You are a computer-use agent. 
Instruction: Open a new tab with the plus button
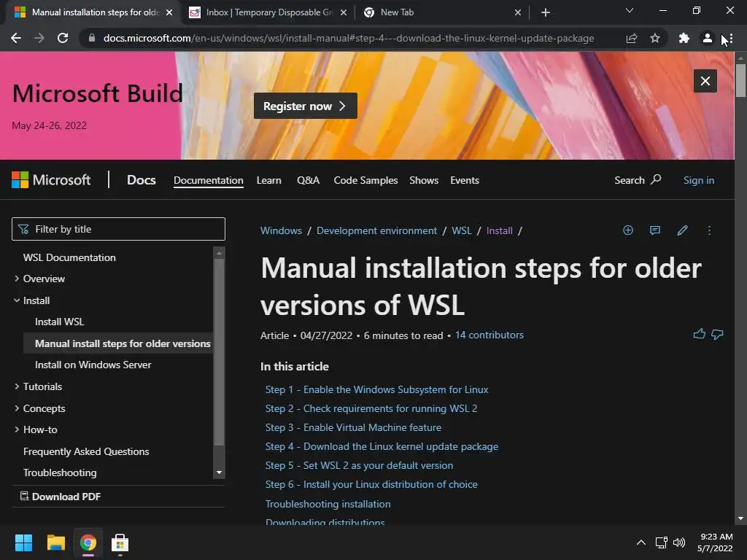click(546, 12)
